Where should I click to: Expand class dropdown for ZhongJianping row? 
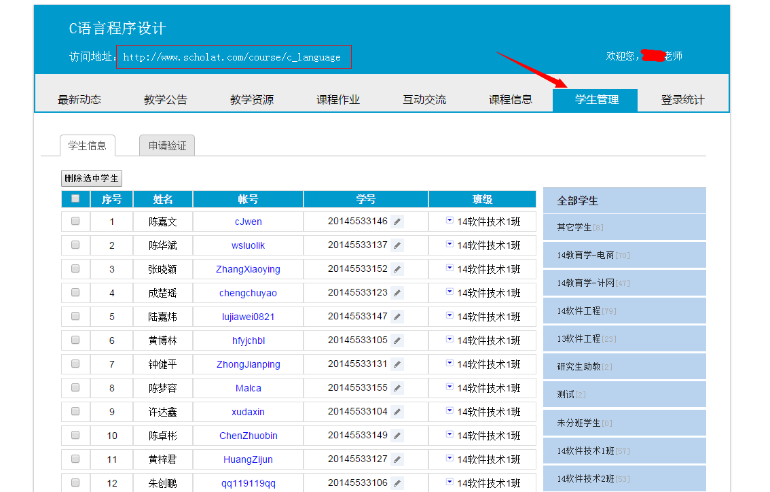point(450,364)
